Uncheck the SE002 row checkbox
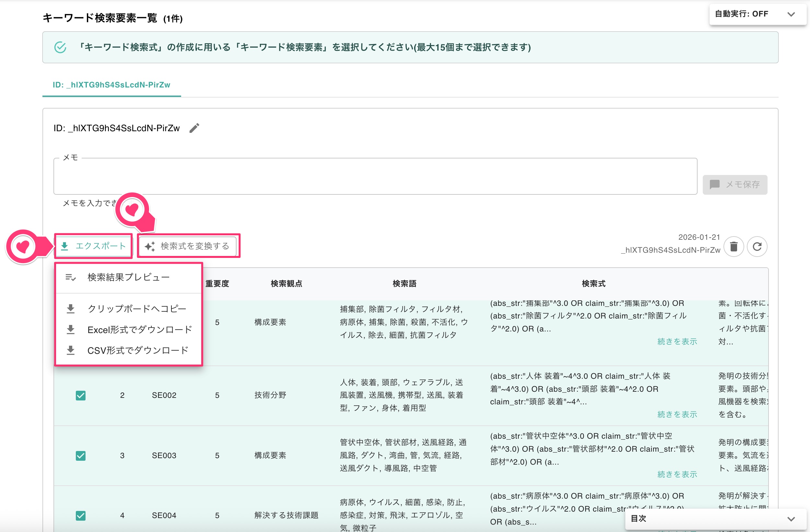 [81, 395]
